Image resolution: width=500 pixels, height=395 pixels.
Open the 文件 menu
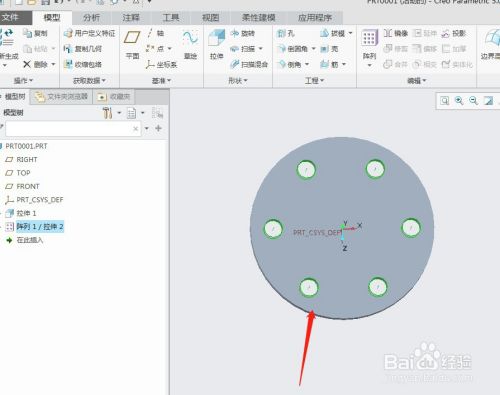coord(15,17)
